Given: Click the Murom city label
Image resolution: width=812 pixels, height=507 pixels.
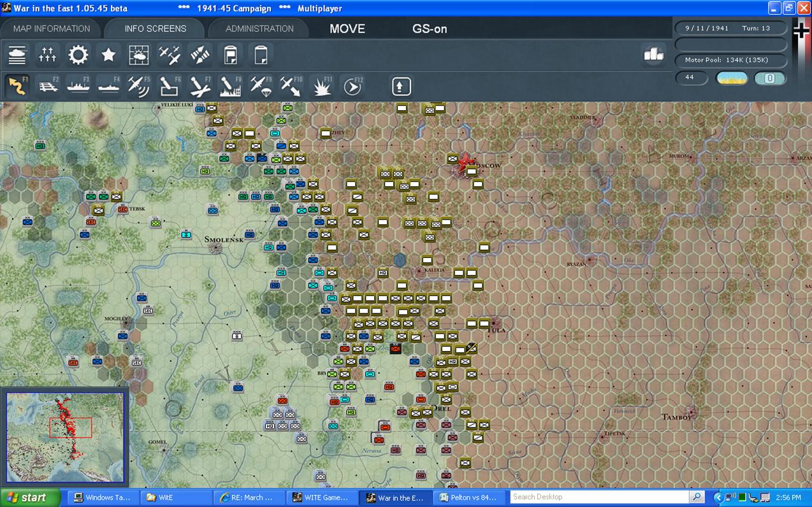Looking at the screenshot, I should pyautogui.click(x=679, y=155).
